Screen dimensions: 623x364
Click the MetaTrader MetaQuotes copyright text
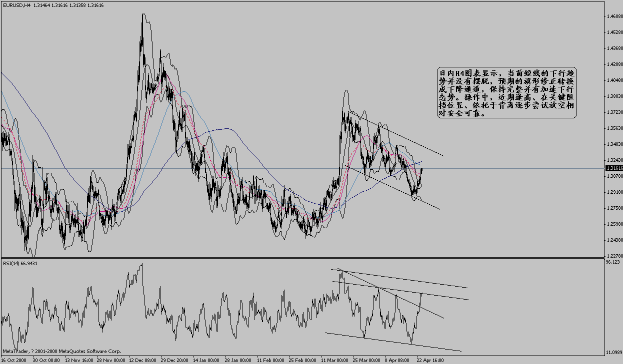(x=62, y=352)
